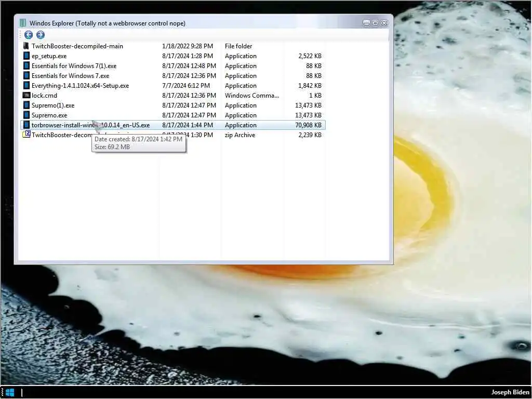Click the Application type for ep_setup.exe
This screenshot has height=399, width=532.
pyautogui.click(x=241, y=56)
